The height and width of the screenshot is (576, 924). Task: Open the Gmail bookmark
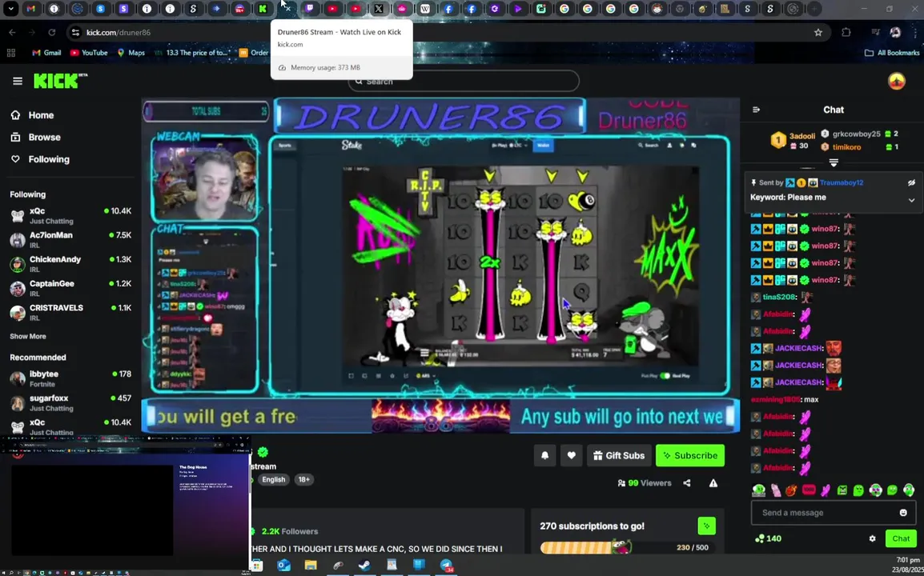(46, 53)
